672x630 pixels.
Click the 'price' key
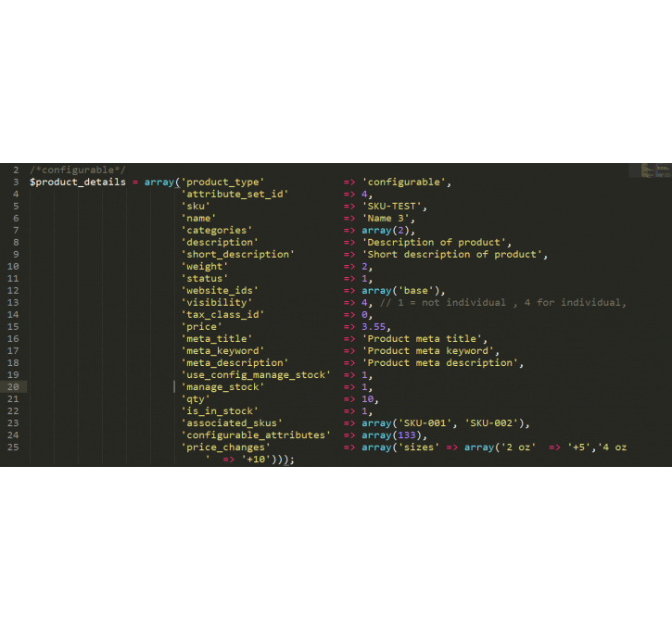(201, 326)
